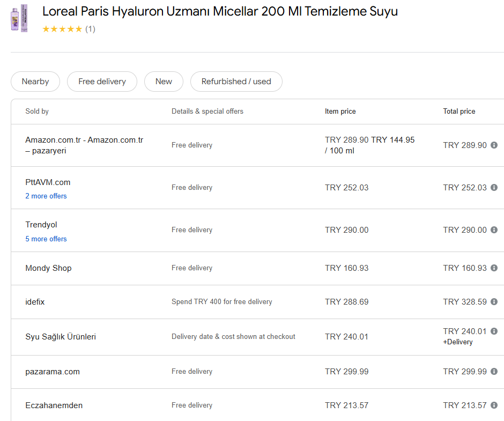The height and width of the screenshot is (421, 504).
Task: Click Spend TRY 400 for free delivery text
Action: pos(222,302)
